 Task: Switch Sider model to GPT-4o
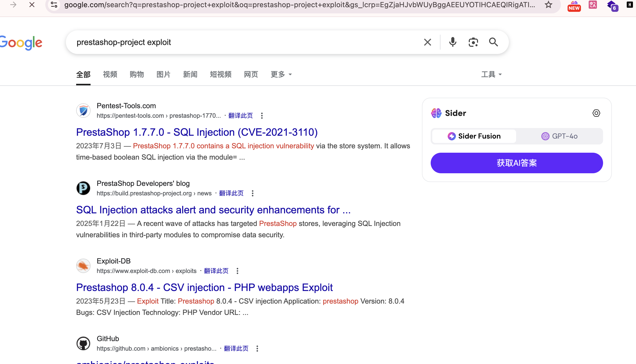(x=559, y=136)
